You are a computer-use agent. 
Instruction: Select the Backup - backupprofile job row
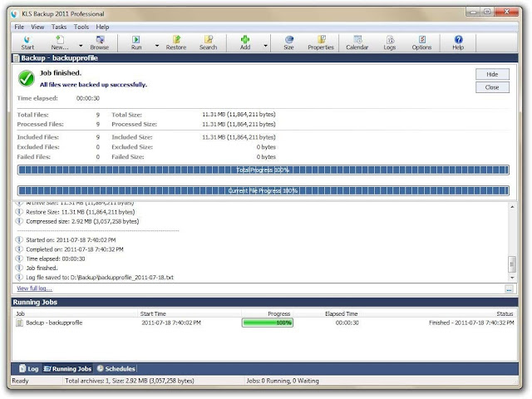point(265,323)
